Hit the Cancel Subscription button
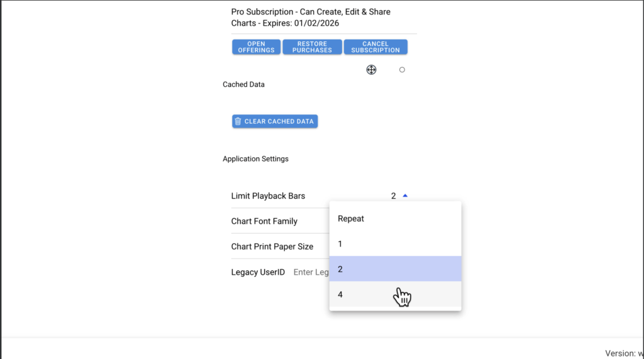 tap(375, 47)
